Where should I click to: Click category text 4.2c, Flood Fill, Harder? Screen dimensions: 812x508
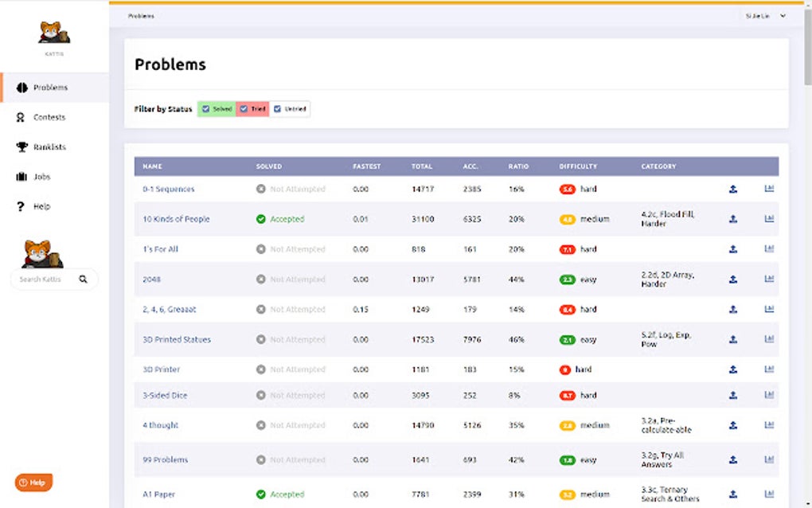(668, 218)
